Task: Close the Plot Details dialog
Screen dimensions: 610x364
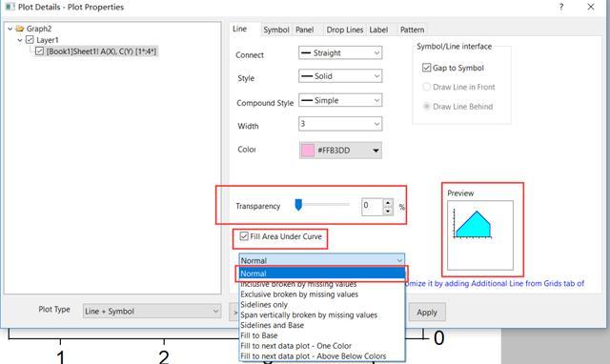Action: pyautogui.click(x=591, y=7)
